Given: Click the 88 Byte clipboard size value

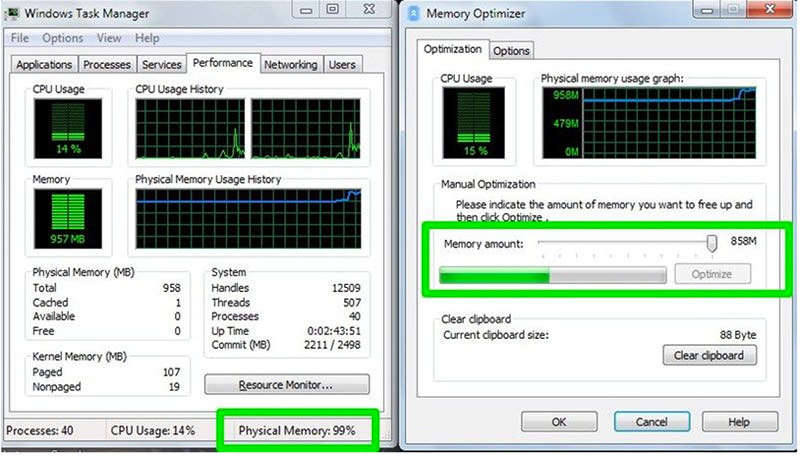Looking at the screenshot, I should tap(738, 335).
